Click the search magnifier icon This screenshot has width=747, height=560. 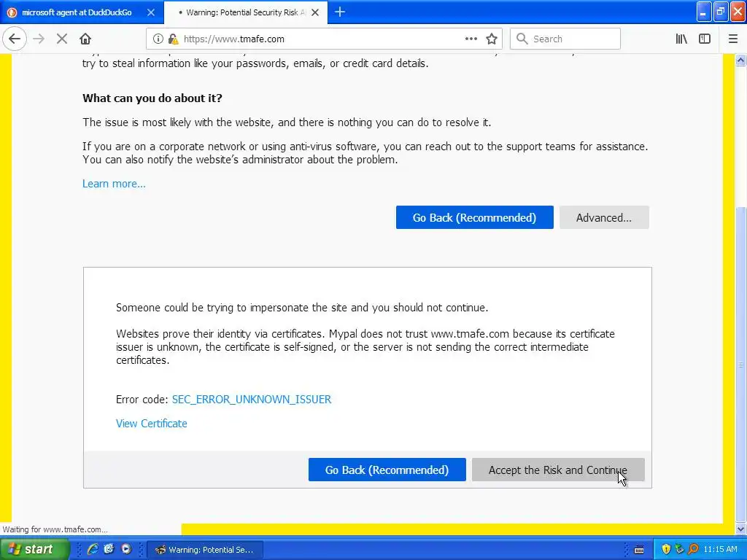522,39
